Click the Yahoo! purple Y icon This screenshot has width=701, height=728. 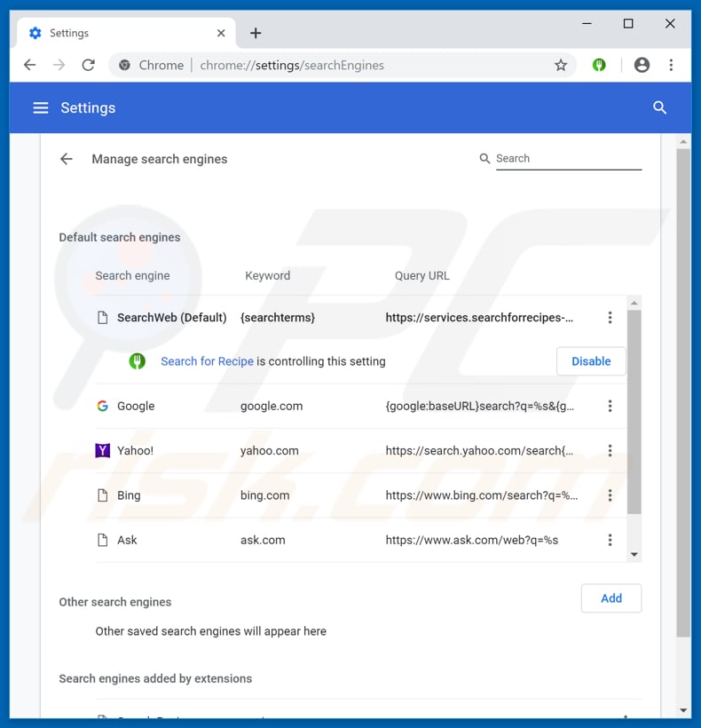tap(103, 450)
